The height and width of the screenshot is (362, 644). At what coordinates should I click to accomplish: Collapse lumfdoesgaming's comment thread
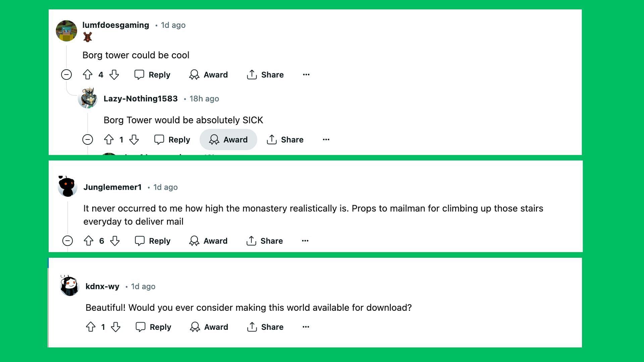click(66, 74)
